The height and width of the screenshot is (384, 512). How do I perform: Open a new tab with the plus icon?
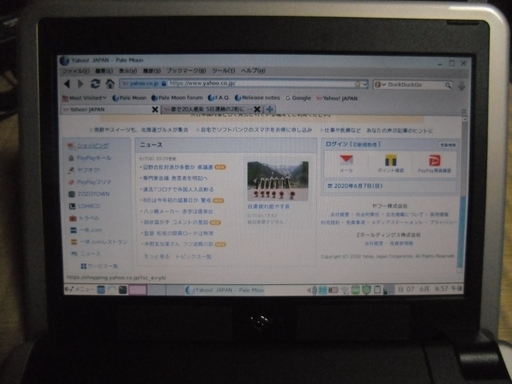coord(269,109)
